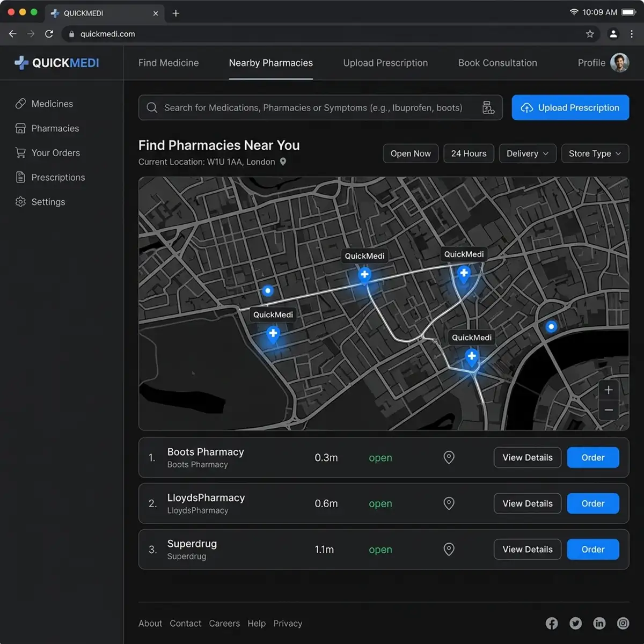Open the browser profile account icon
The height and width of the screenshot is (644, 644).
(x=613, y=34)
